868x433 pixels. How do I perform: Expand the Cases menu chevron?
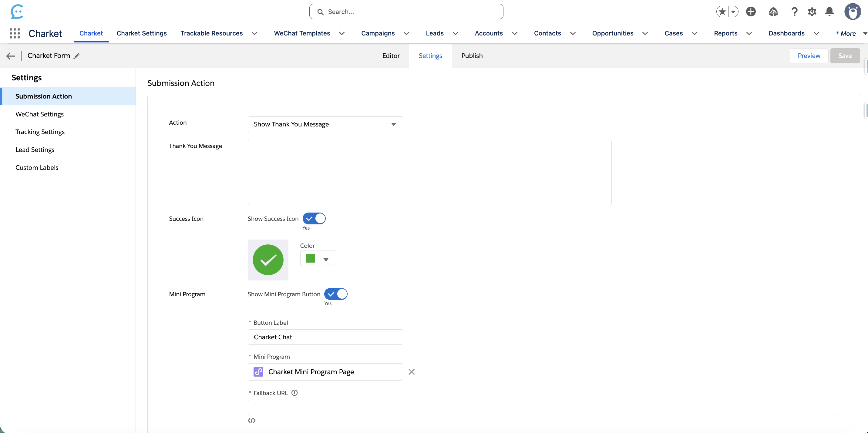[695, 33]
